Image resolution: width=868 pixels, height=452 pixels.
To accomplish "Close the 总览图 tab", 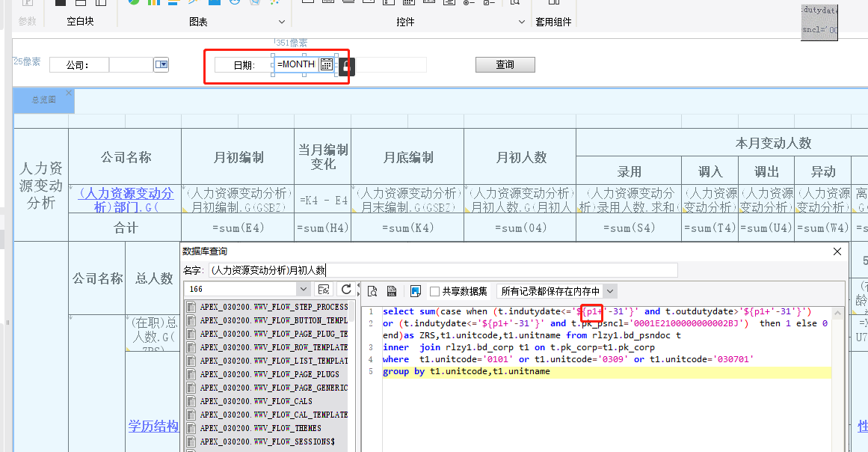I will 69,93.
